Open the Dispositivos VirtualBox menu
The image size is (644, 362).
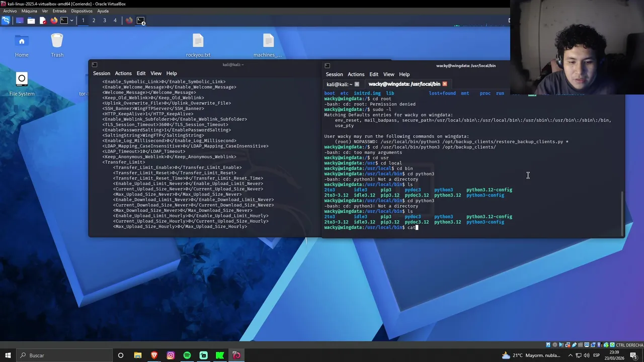click(82, 11)
